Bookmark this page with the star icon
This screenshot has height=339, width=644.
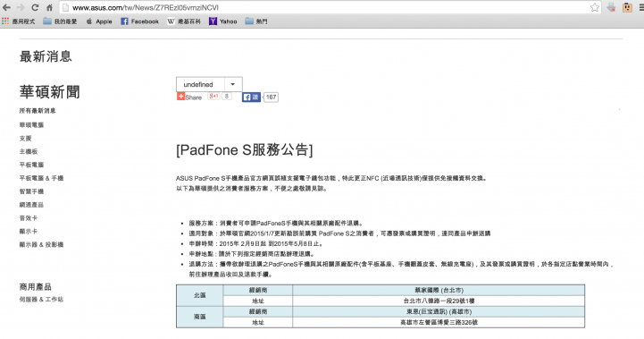point(594,7)
